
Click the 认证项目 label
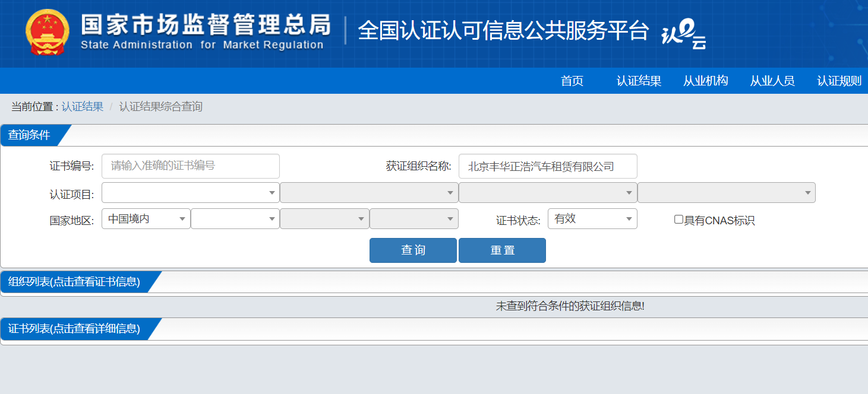71,195
